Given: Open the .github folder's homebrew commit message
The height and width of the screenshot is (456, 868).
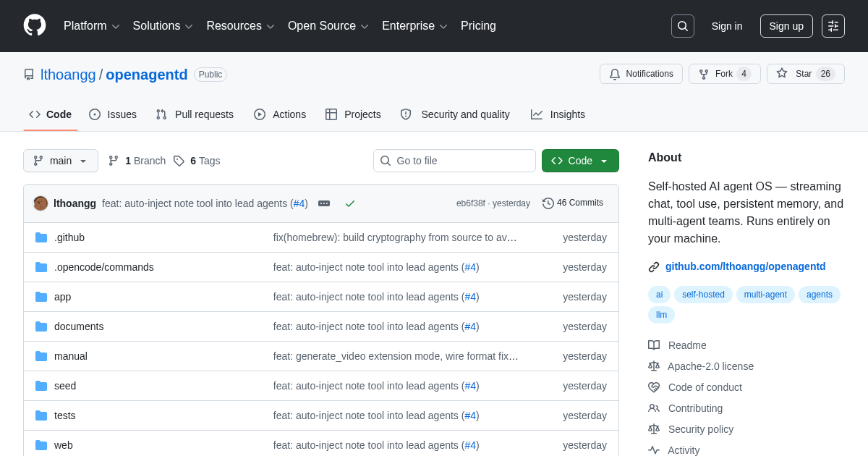Looking at the screenshot, I should (395, 237).
